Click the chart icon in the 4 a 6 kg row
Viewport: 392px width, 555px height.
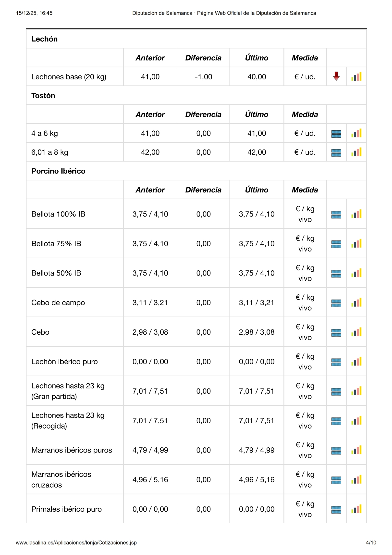(356, 133)
